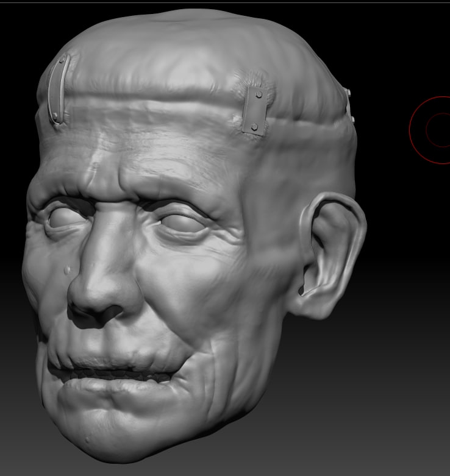Viewport: 450px width, 476px height.
Task: Click the curved metal clamp on the scalp
Action: [59, 89]
